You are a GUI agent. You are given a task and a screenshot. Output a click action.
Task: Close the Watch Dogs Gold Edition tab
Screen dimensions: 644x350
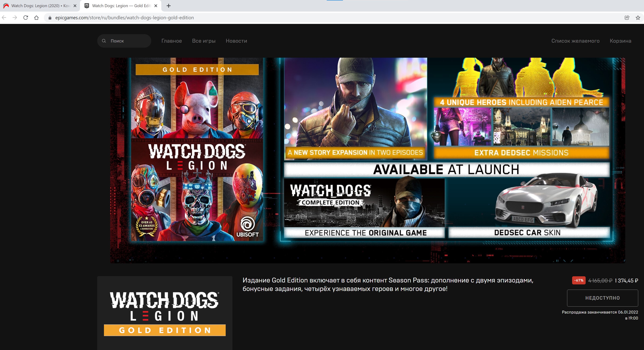tap(156, 6)
